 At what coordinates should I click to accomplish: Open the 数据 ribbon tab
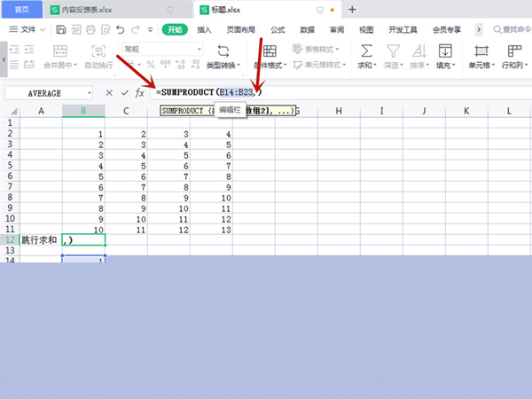point(307,30)
